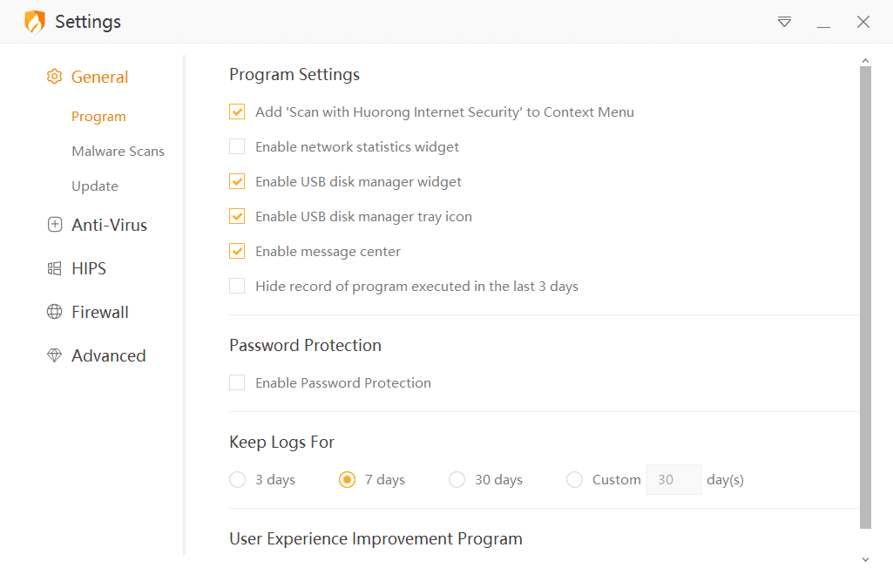Click the custom log days input field
This screenshot has height=588, width=893.
(x=673, y=479)
